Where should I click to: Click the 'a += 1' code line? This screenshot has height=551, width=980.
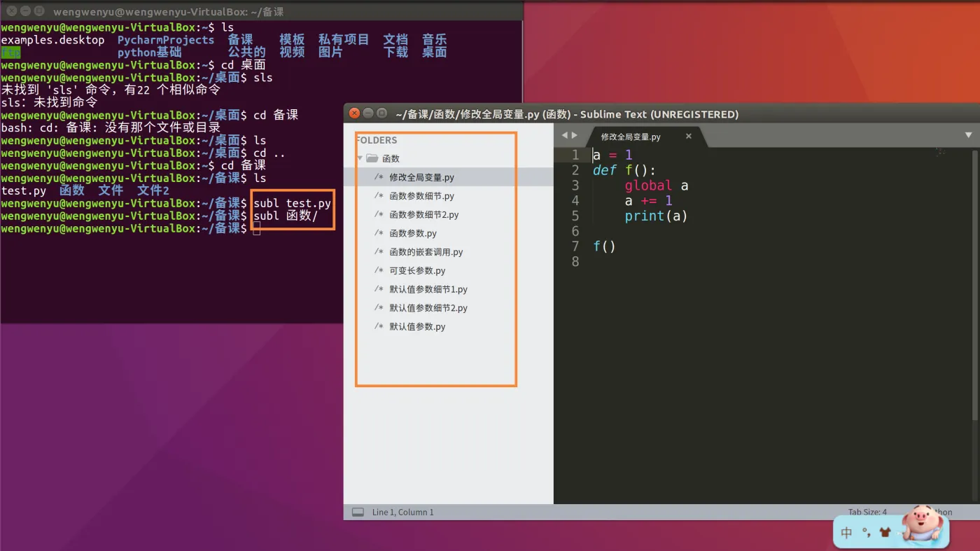[x=648, y=201]
